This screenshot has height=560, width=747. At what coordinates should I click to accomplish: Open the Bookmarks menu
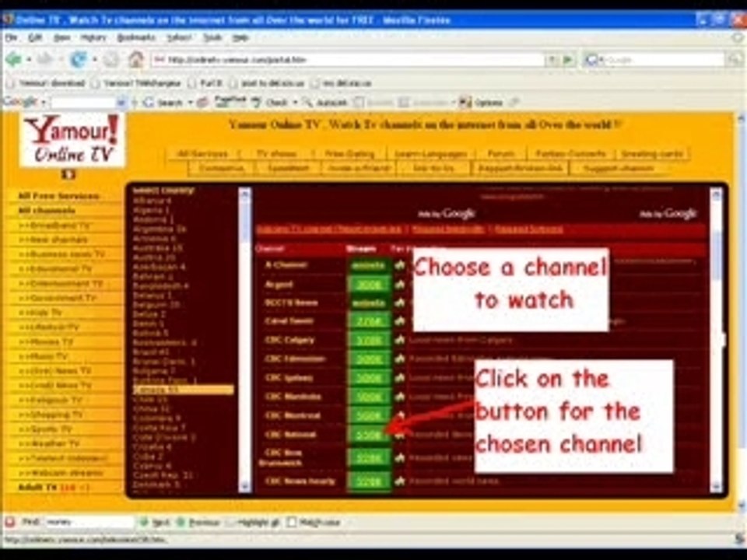point(136,37)
